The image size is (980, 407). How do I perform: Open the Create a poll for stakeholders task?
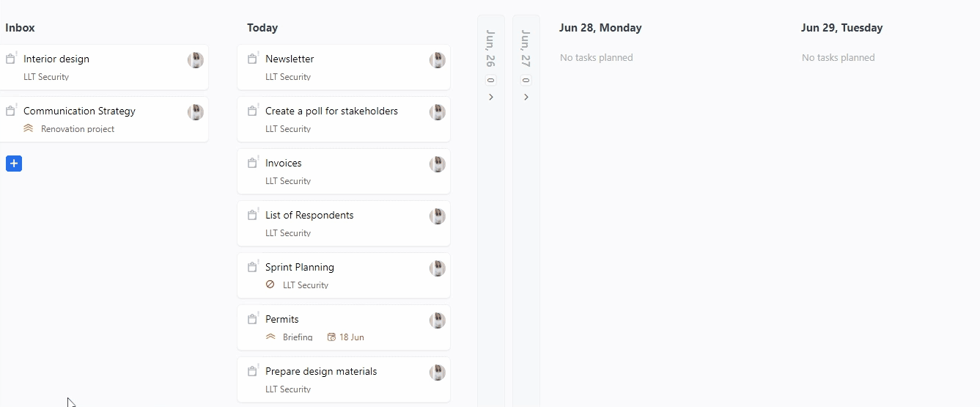331,111
